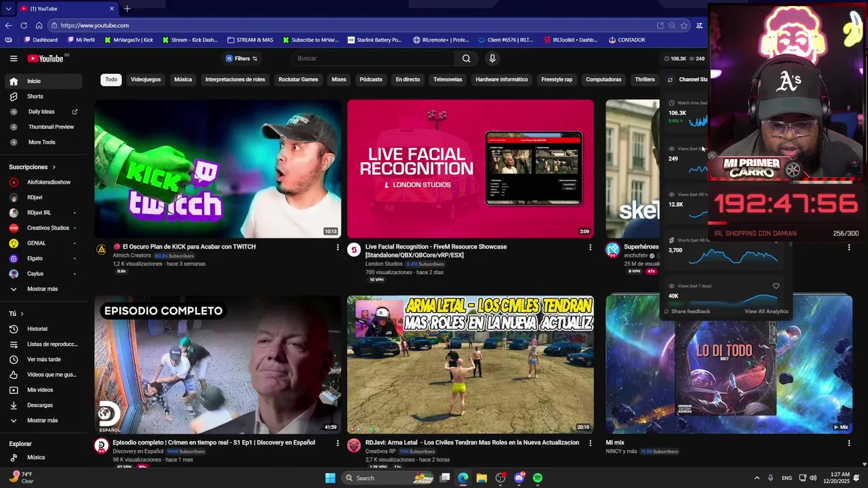Open the CONTADOR bookmark

click(627, 40)
